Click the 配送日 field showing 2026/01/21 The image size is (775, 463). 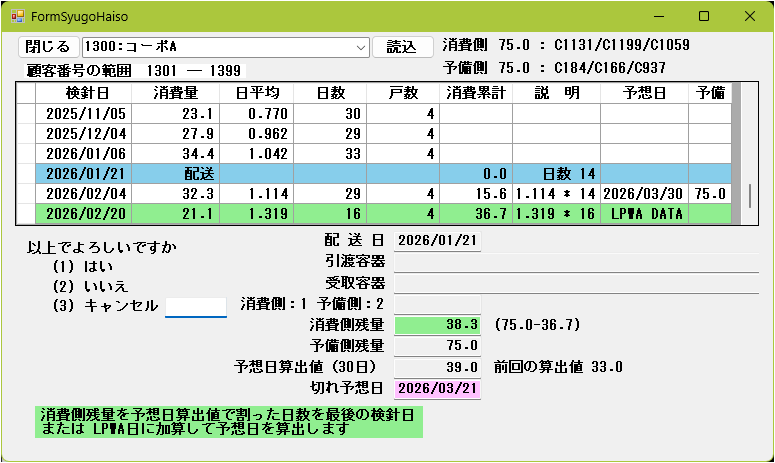pyautogui.click(x=438, y=240)
